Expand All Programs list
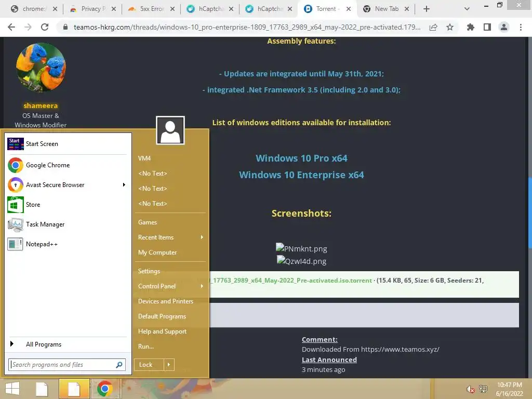Viewport: 532px width, 399px height. click(x=67, y=344)
